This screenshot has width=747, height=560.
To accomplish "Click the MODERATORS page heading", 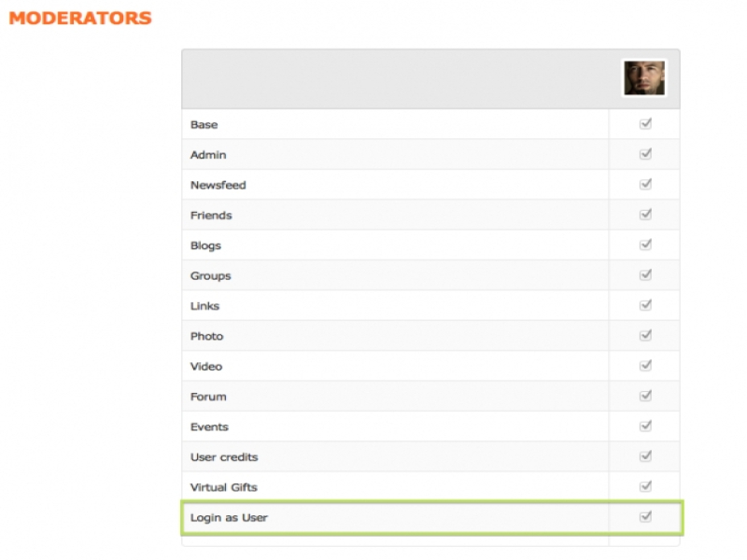I will pyautogui.click(x=80, y=18).
